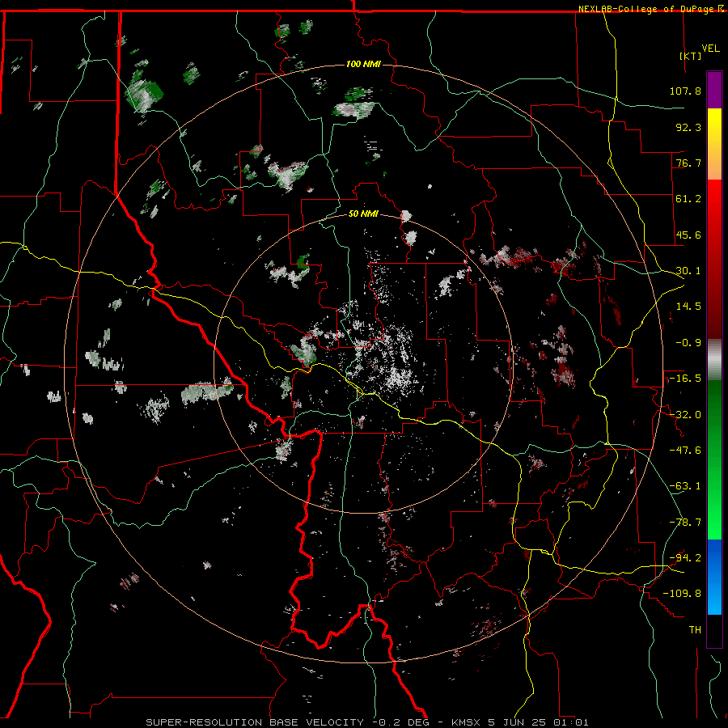Screen dimensions: 728x728
Task: Click the -16.5 velocity scale value
Action: [685, 379]
